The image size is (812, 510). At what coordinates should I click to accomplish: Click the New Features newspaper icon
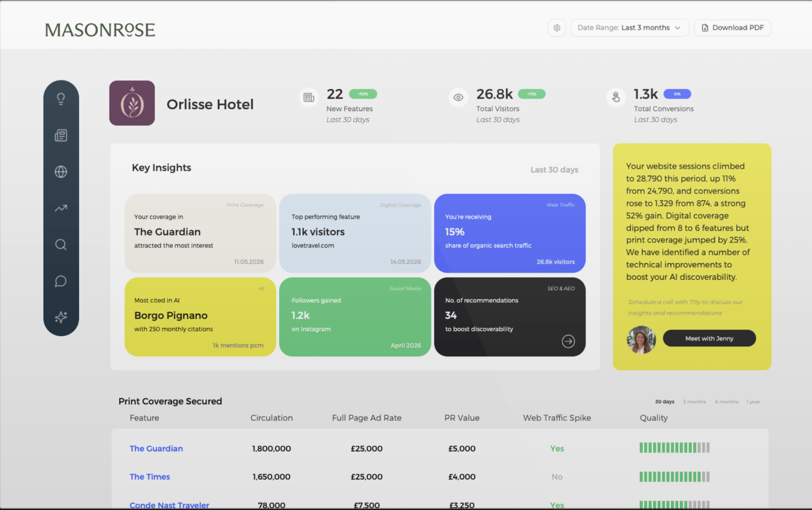(x=309, y=97)
